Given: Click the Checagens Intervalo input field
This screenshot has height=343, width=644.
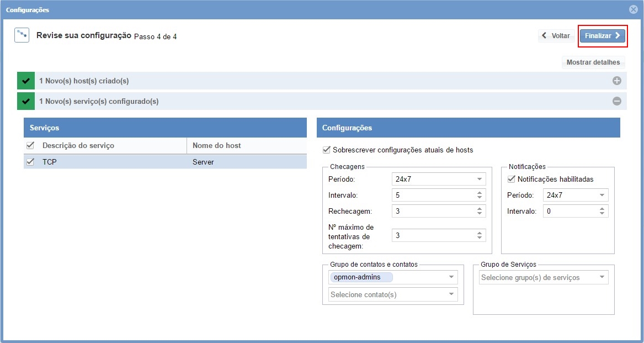Looking at the screenshot, I should pos(432,195).
